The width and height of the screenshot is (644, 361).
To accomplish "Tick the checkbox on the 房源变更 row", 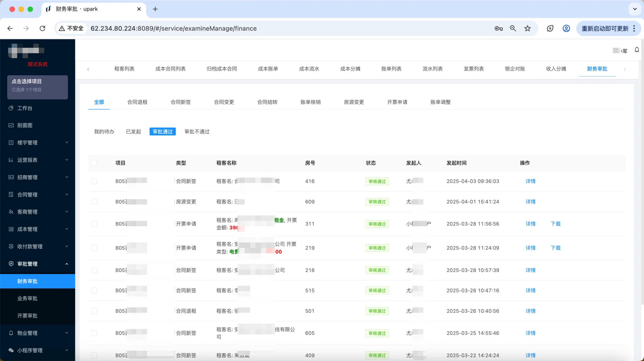I will coord(94,202).
